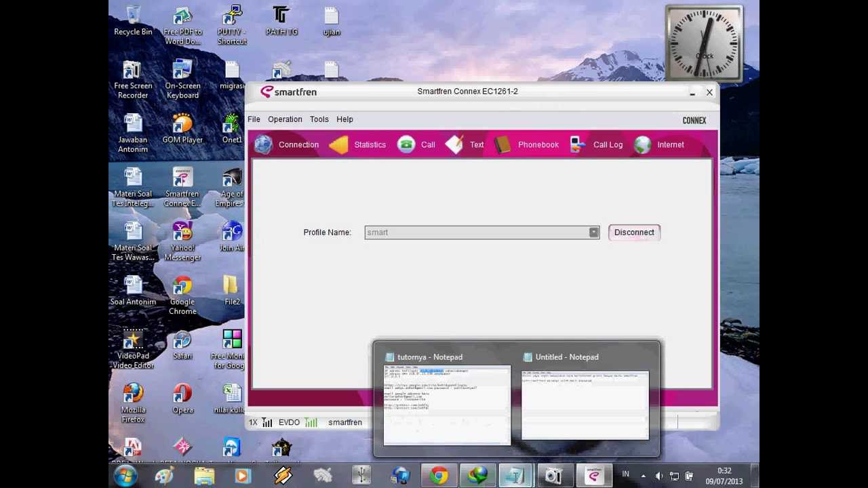Select Jawaban Antonim document icon
The height and width of the screenshot is (488, 868).
pyautogui.click(x=133, y=134)
